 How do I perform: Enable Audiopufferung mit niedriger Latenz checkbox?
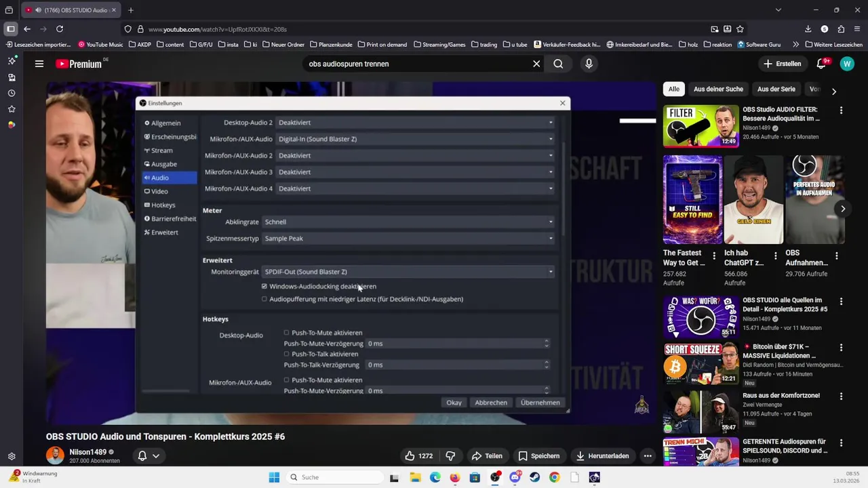[x=264, y=299]
